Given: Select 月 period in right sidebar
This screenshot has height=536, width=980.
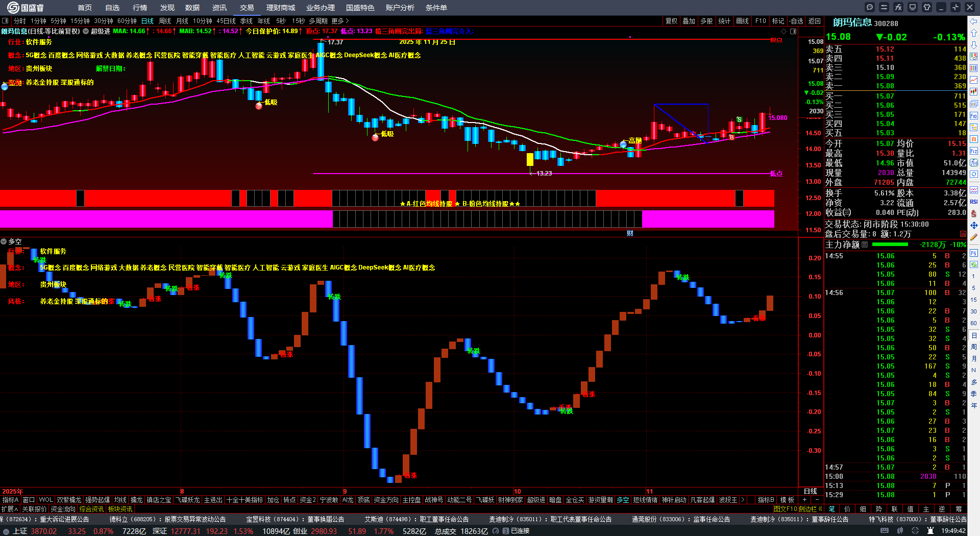Looking at the screenshot, I should [974, 358].
